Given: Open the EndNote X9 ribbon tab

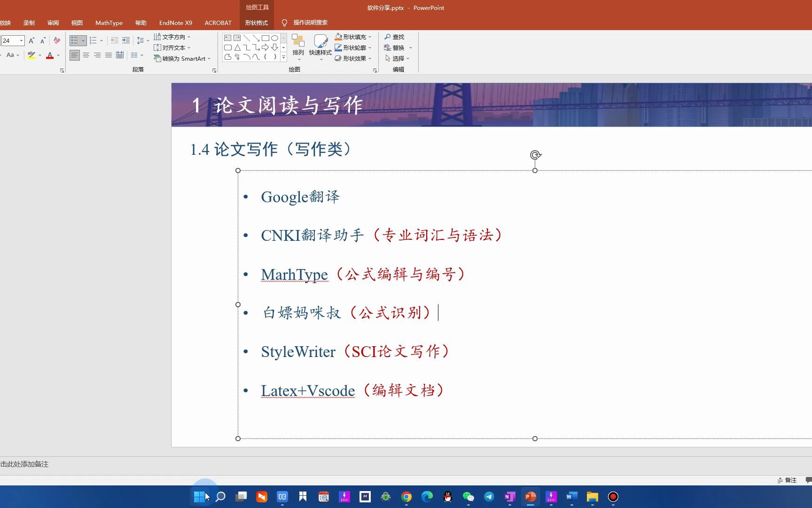Looking at the screenshot, I should pyautogui.click(x=176, y=23).
